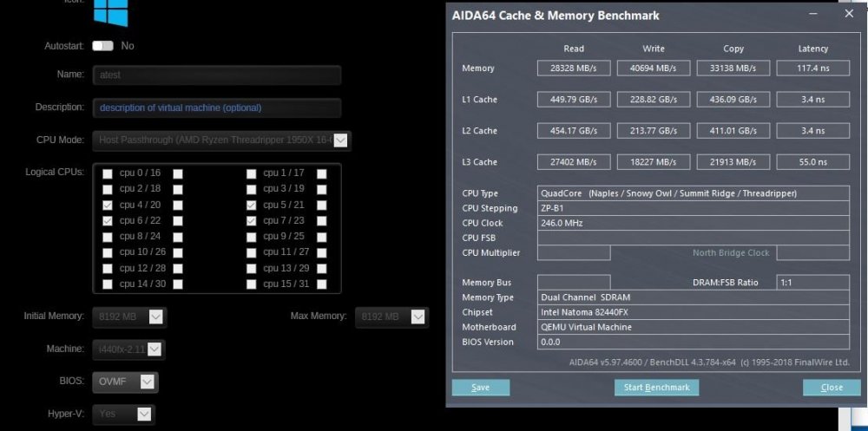Screen dimensions: 868x431
Task: Toggle the Autostart switch
Action: (103, 46)
